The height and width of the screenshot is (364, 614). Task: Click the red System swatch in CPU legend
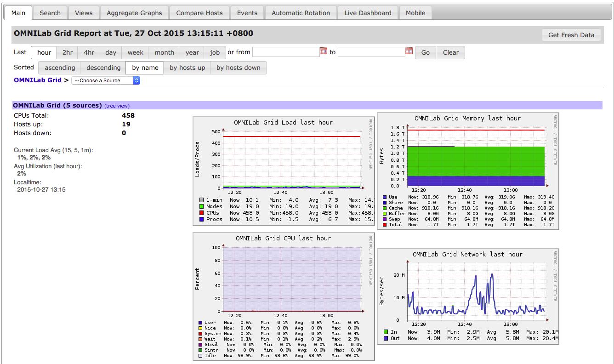[x=200, y=334]
